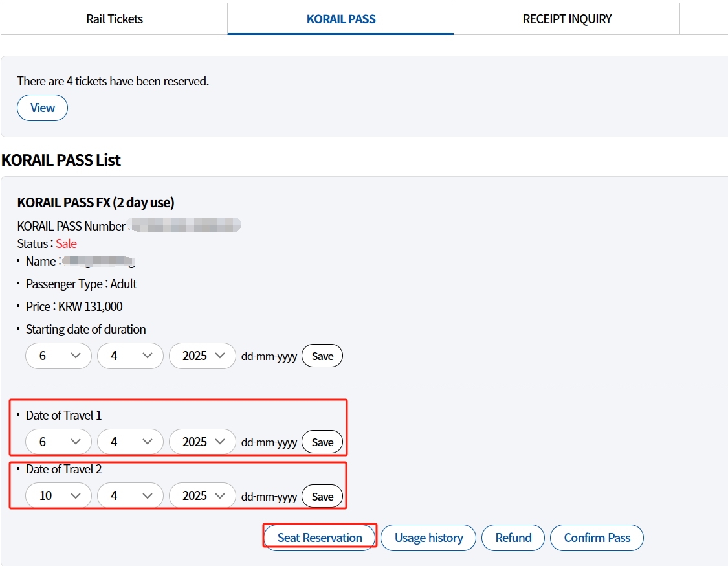Open the year dropdown for Date of Travel 1
The width and height of the screenshot is (728, 566).
click(x=202, y=441)
